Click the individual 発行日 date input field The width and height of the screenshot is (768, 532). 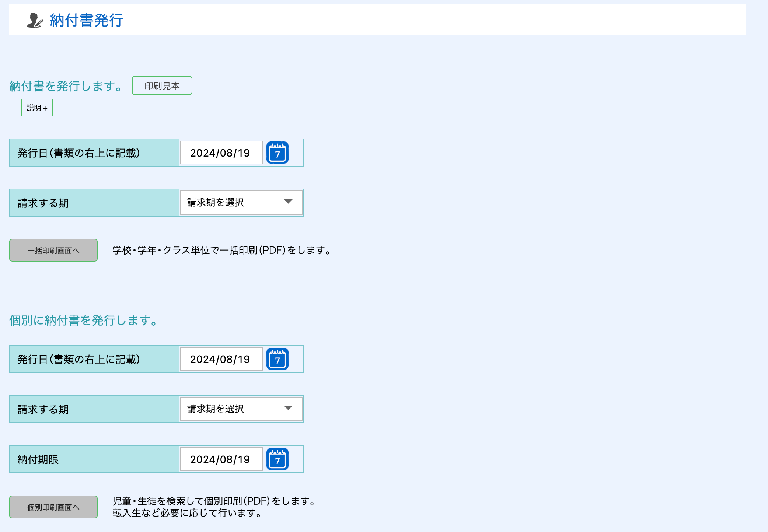coord(221,359)
